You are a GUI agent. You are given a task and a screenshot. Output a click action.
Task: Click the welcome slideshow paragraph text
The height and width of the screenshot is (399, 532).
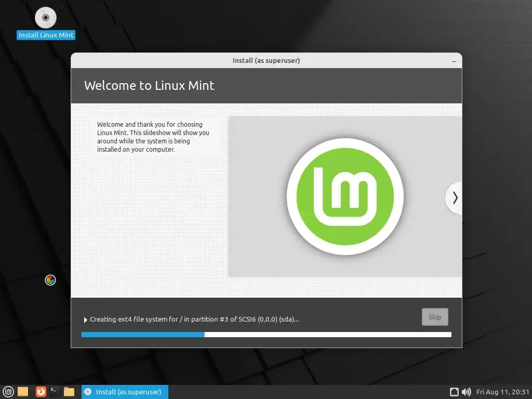pyautogui.click(x=153, y=137)
